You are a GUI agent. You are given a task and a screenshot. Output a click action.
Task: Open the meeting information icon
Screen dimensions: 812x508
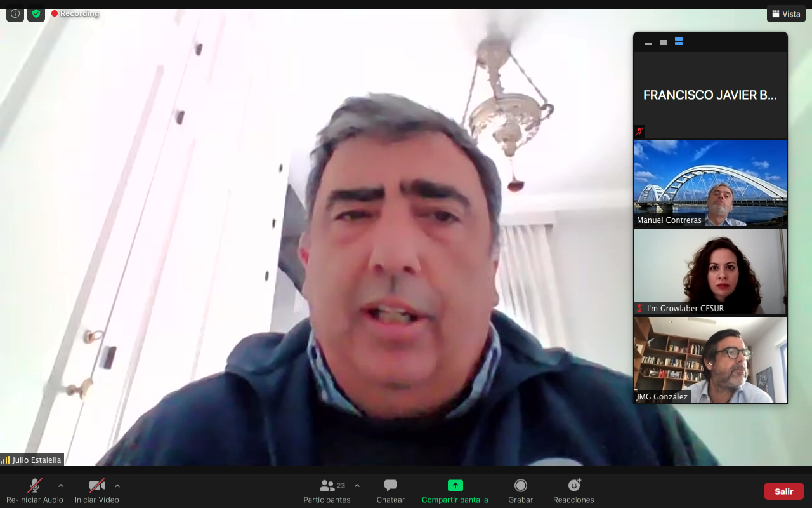click(15, 13)
